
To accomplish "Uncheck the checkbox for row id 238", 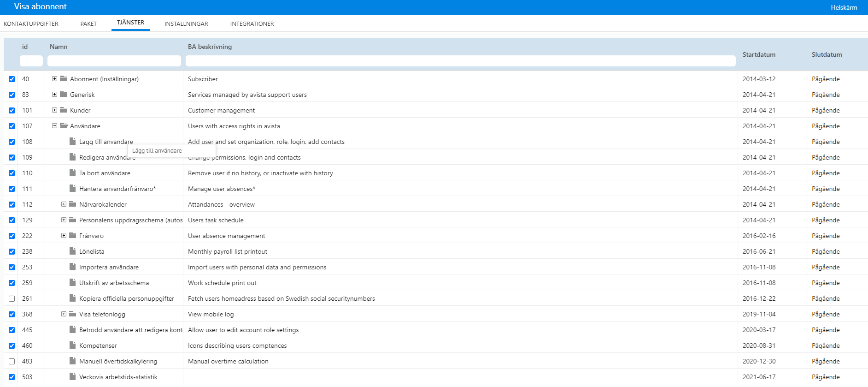I will pos(12,251).
